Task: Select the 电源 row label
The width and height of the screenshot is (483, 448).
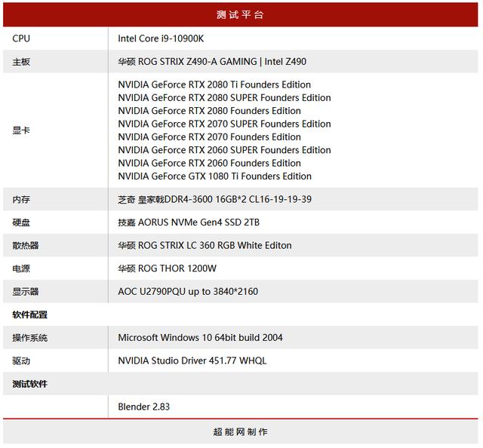Action: coord(21,268)
